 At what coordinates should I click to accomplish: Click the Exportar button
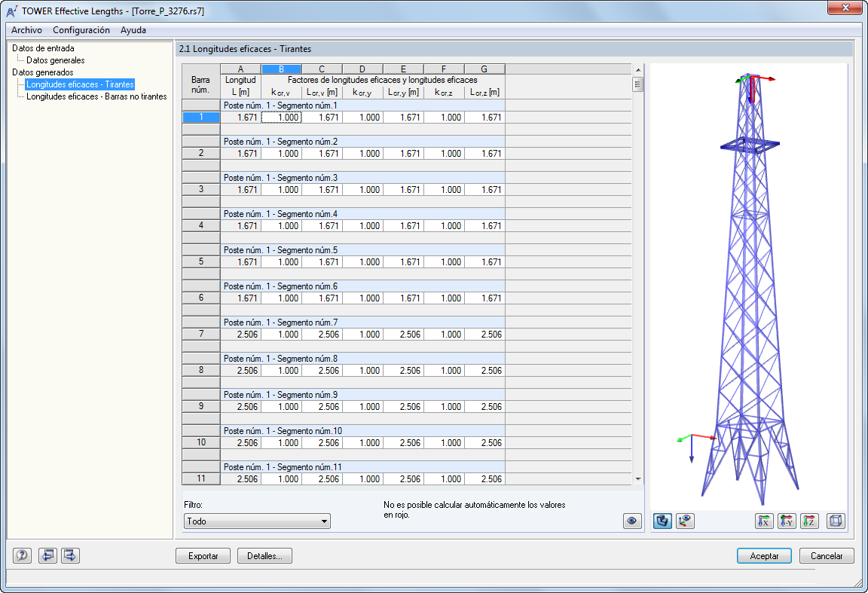(203, 555)
